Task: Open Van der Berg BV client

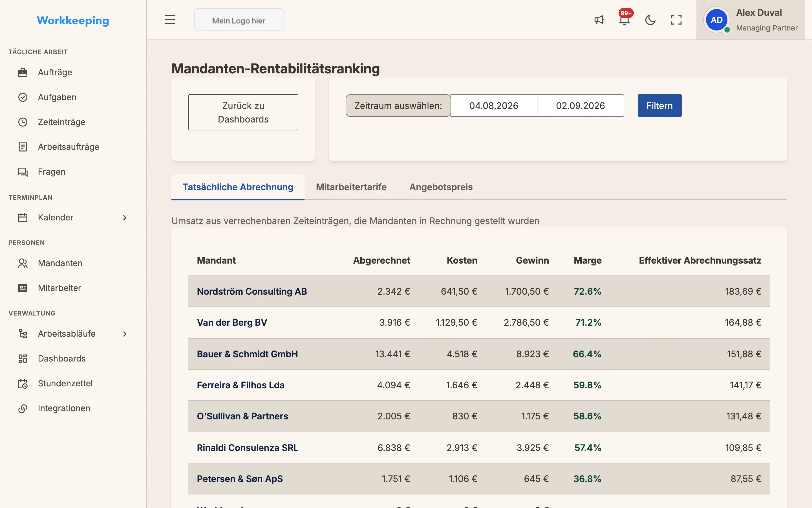Action: point(232,323)
